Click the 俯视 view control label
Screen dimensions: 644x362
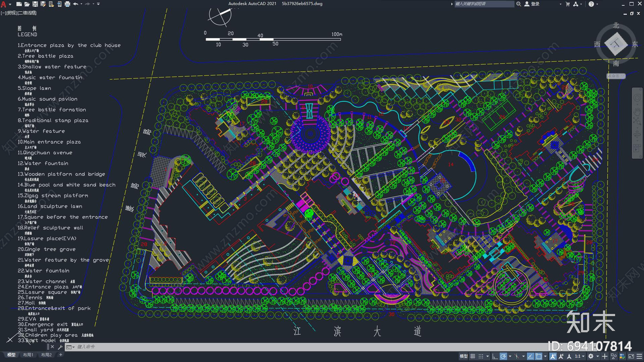(12, 13)
